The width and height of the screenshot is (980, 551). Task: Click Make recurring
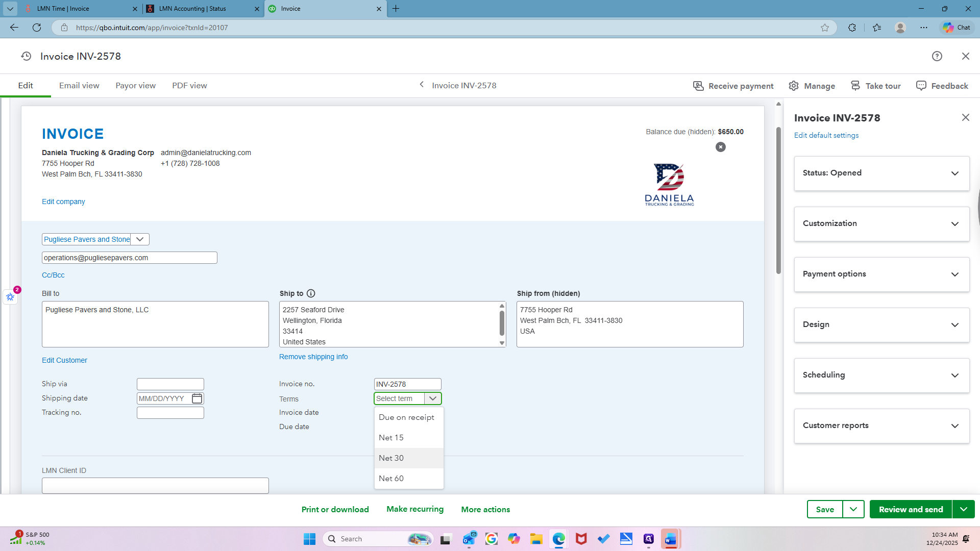(415, 509)
